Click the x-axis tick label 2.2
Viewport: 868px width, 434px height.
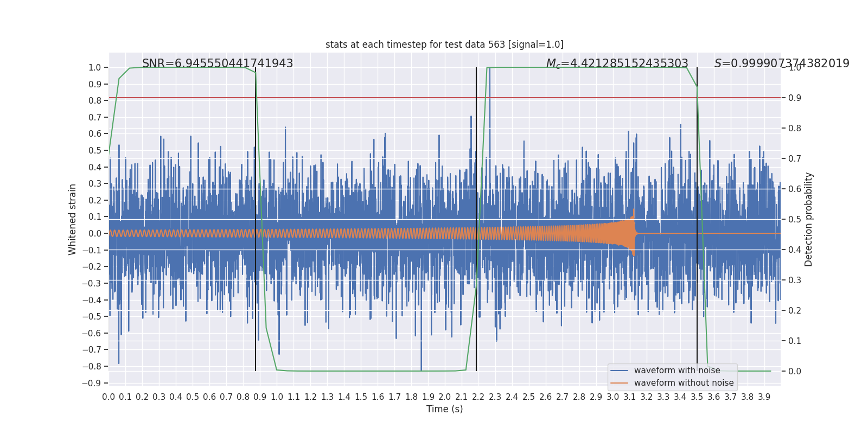click(x=478, y=397)
